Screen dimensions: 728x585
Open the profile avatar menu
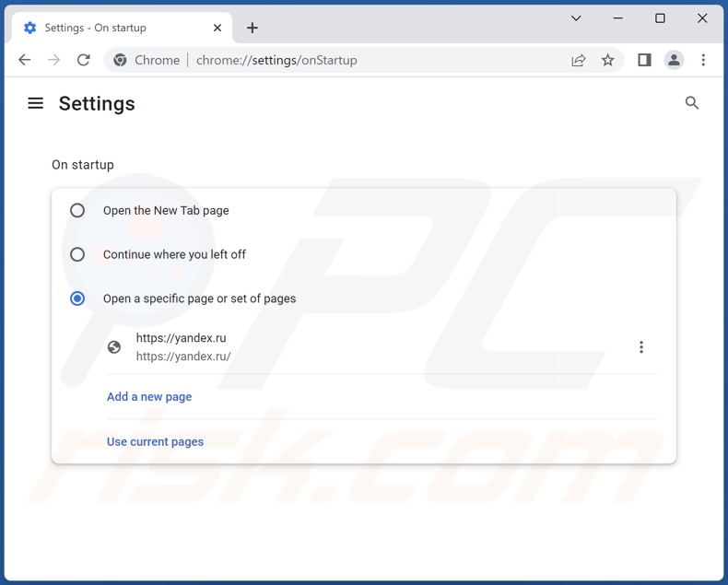[x=674, y=60]
